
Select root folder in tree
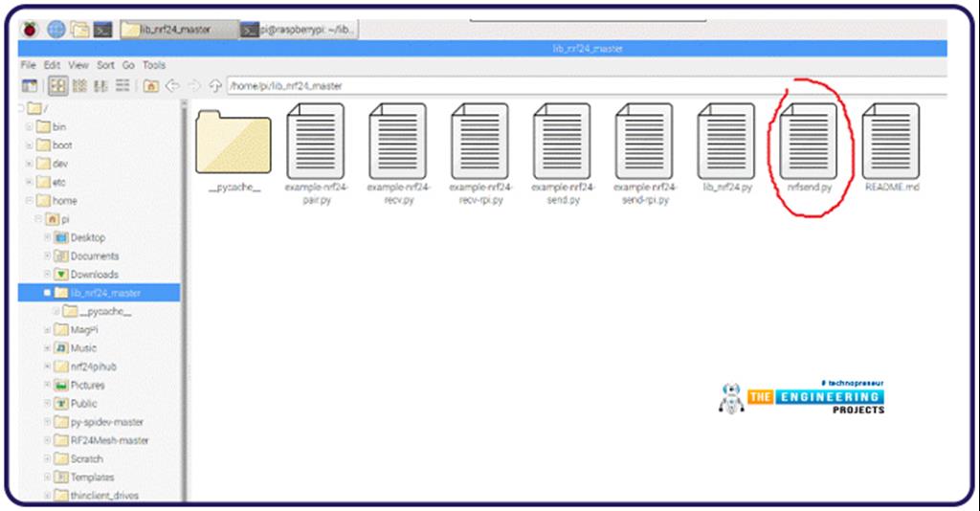(38, 109)
